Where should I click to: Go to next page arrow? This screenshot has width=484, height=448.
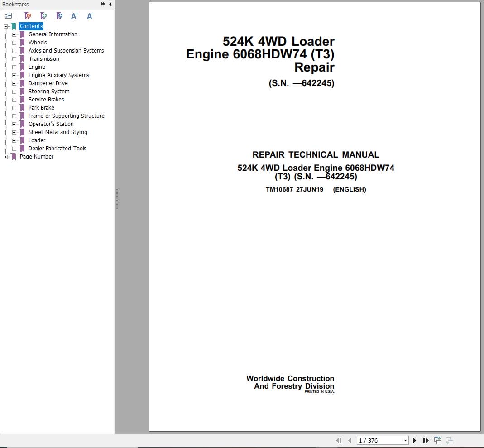[x=414, y=441]
